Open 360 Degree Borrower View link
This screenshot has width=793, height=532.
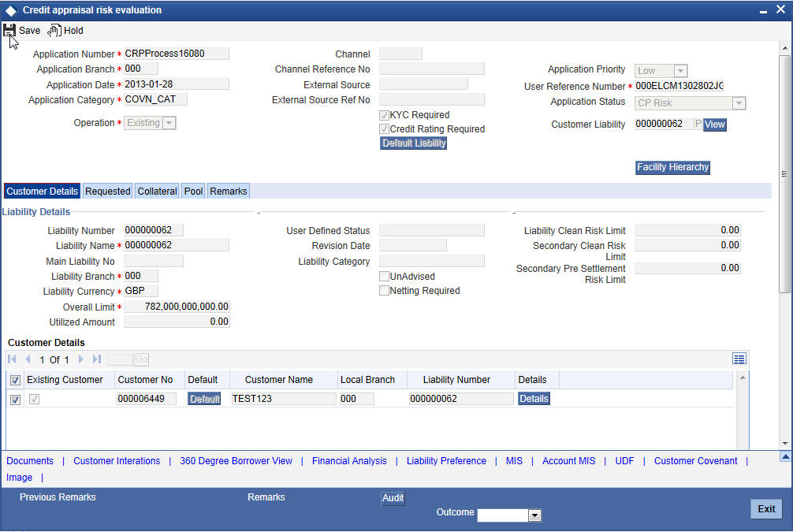point(236,461)
